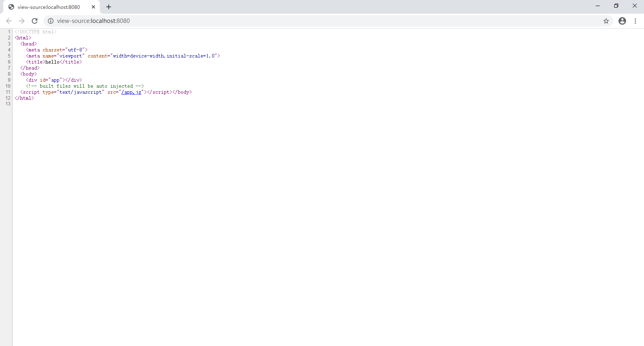Click the forward navigation arrow
Image resolution: width=644 pixels, height=346 pixels.
coord(22,21)
